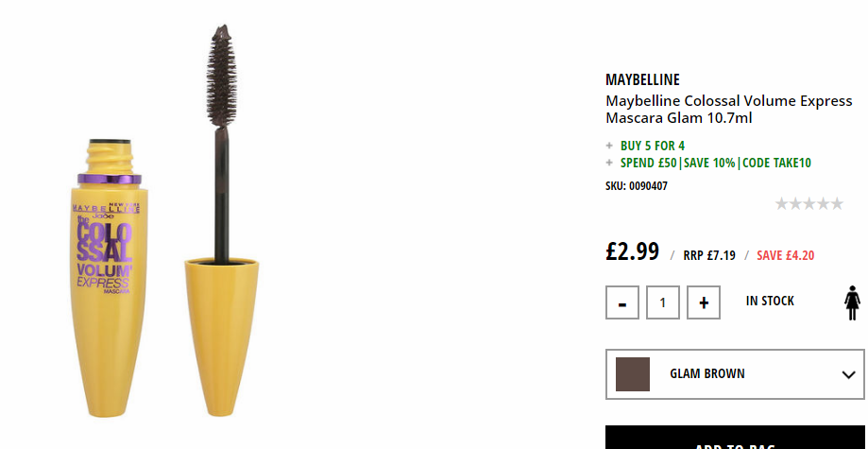Click the female figure icon

(x=853, y=302)
